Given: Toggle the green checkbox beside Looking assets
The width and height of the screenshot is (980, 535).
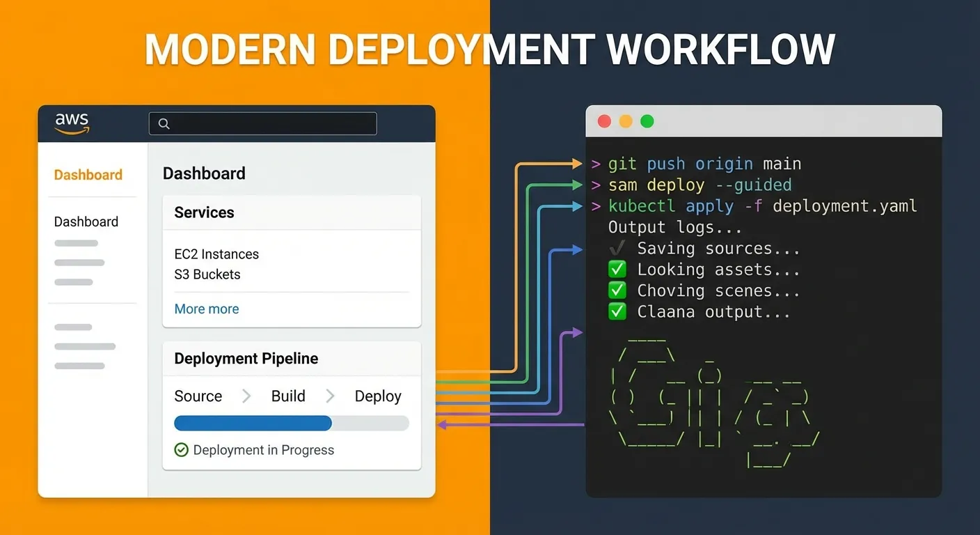Looking at the screenshot, I should click(617, 270).
